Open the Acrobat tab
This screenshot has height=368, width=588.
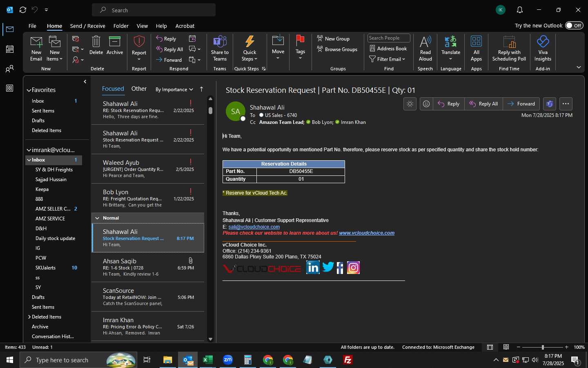coord(185,26)
